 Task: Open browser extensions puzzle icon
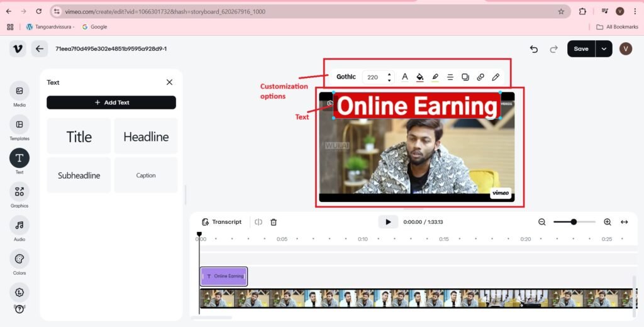[582, 11]
